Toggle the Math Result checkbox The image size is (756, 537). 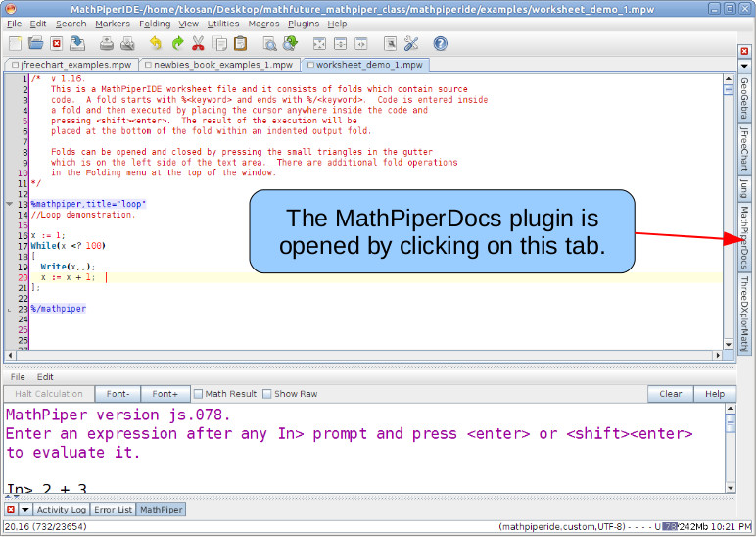[x=198, y=394]
